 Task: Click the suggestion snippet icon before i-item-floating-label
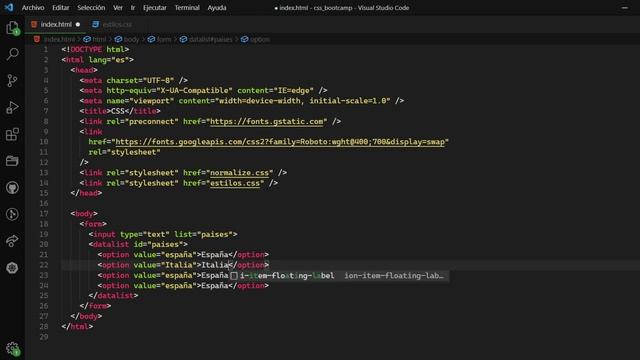[234, 276]
